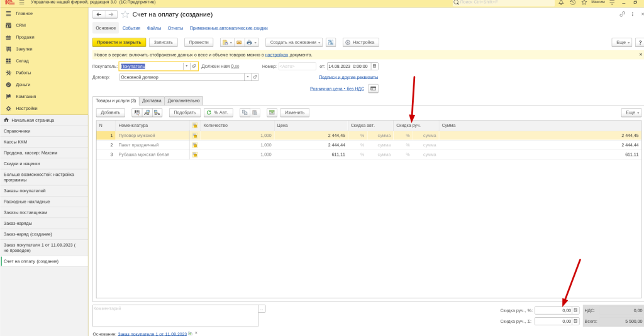644x336 pixels.
Task: Click the email envelope icon in toolbar
Action: (239, 42)
